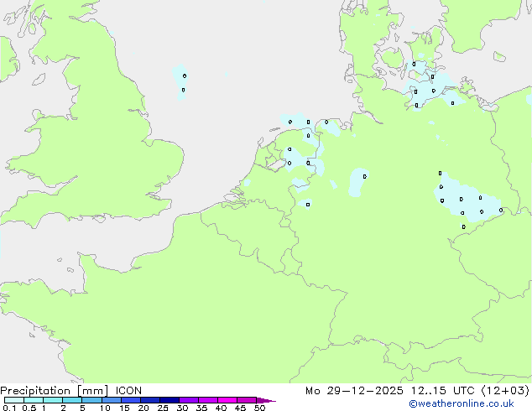Click the southernmost marker below the eastern Germany rain patch
The width and height of the screenshot is (532, 411).
point(463,226)
